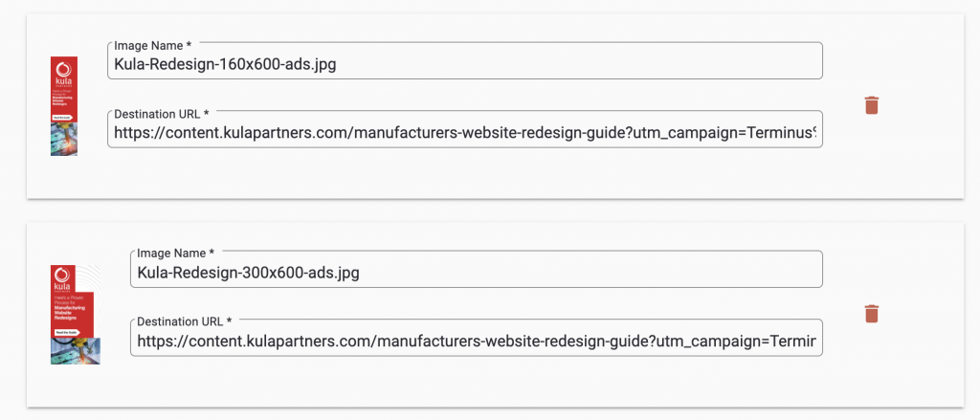Click the Kula logo in the 160x600 preview
Image resolution: width=980 pixels, height=420 pixels.
point(64,75)
